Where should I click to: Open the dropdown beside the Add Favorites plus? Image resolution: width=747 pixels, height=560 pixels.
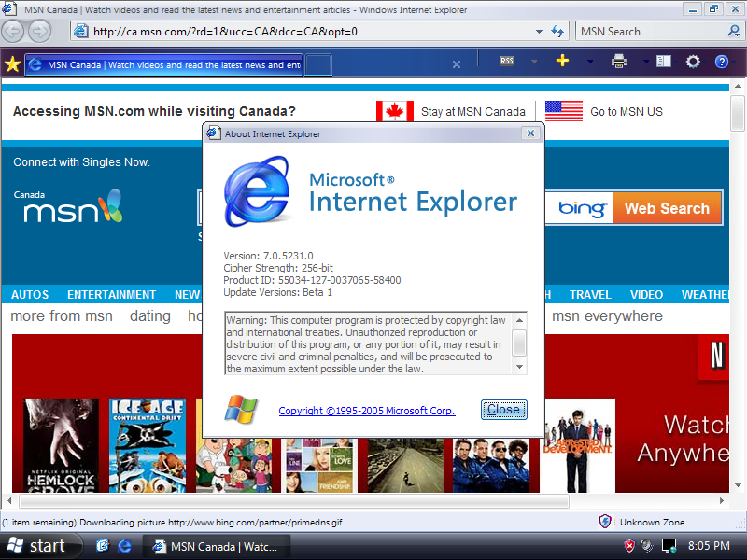[590, 62]
